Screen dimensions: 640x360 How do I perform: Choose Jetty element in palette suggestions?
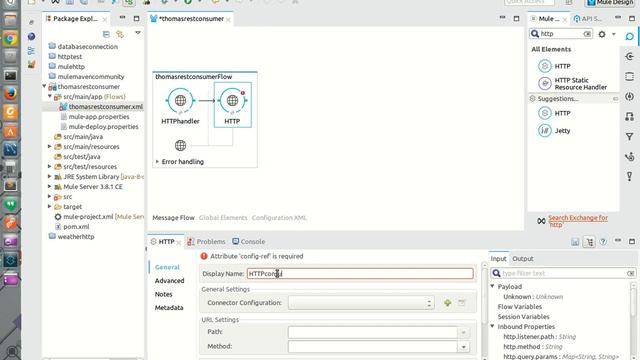(x=554, y=131)
